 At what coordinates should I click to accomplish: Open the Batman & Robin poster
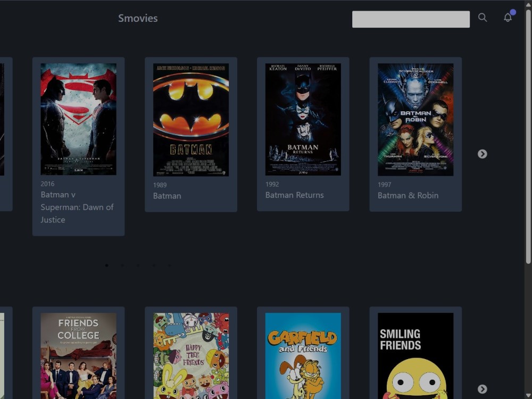(x=415, y=119)
